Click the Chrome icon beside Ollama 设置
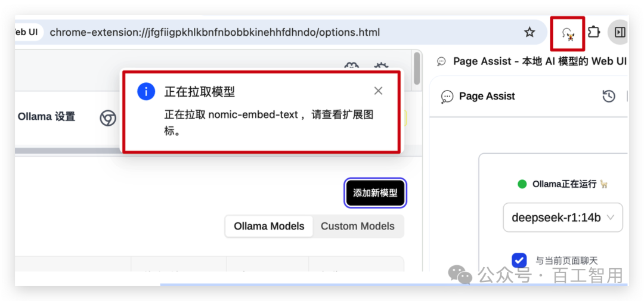Image resolution: width=644 pixels, height=301 pixels. click(108, 118)
